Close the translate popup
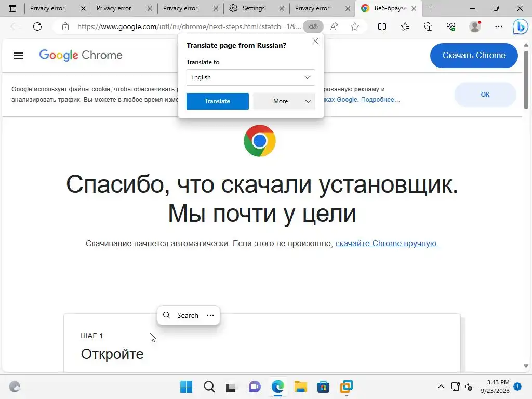The width and height of the screenshot is (532, 399). tap(315, 42)
